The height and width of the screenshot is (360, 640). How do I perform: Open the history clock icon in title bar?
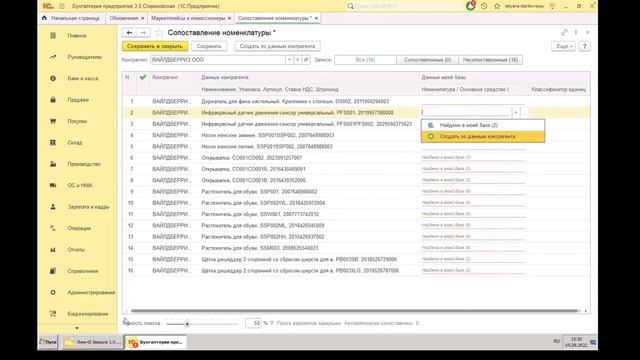click(484, 6)
